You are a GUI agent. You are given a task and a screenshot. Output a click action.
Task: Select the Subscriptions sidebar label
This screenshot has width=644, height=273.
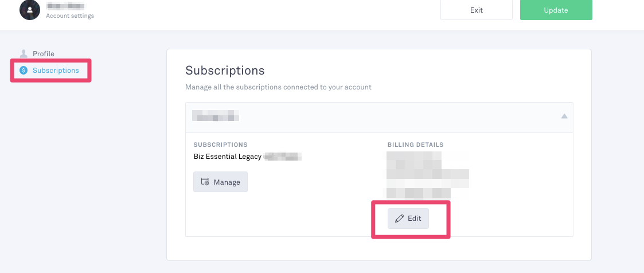pos(56,70)
